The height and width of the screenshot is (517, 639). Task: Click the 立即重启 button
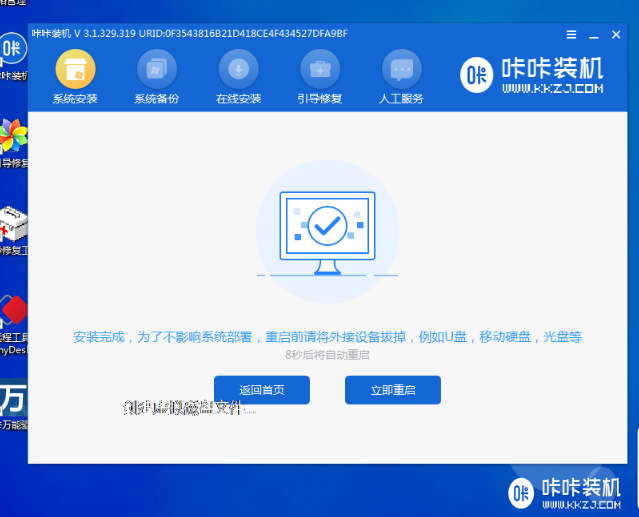point(393,390)
